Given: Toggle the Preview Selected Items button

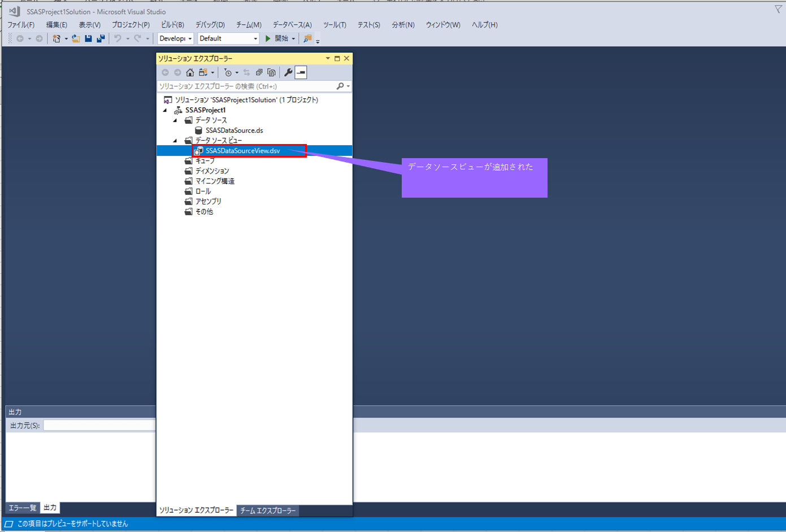Looking at the screenshot, I should [301, 72].
